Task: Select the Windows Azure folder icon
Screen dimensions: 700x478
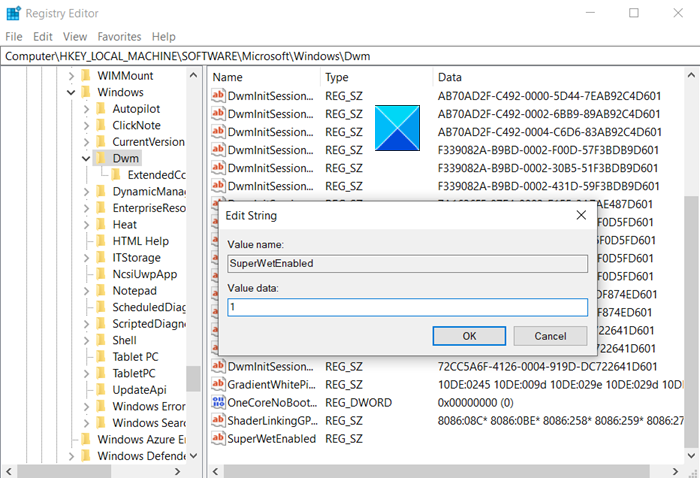Action: [86, 439]
